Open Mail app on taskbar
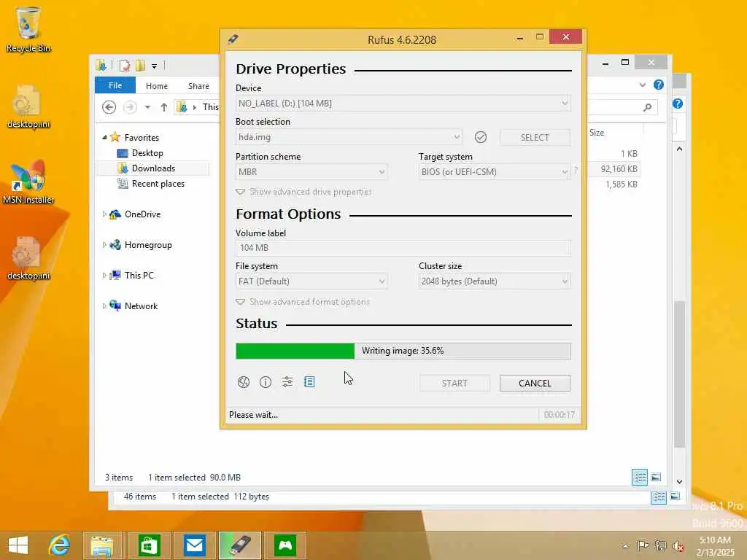 pos(195,545)
